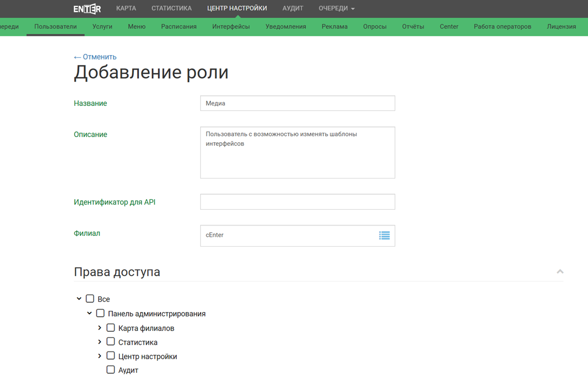This screenshot has width=588, height=379.
Task: Check the Аудит permission checkbox
Action: click(111, 370)
